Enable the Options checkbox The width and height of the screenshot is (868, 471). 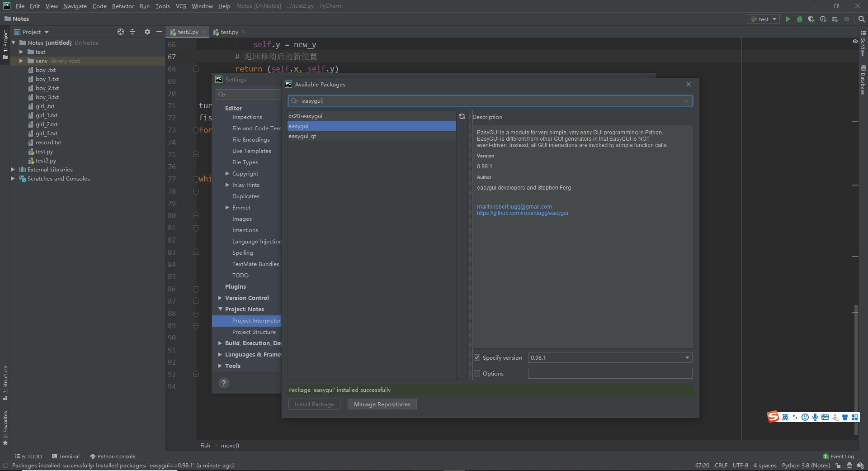477,373
